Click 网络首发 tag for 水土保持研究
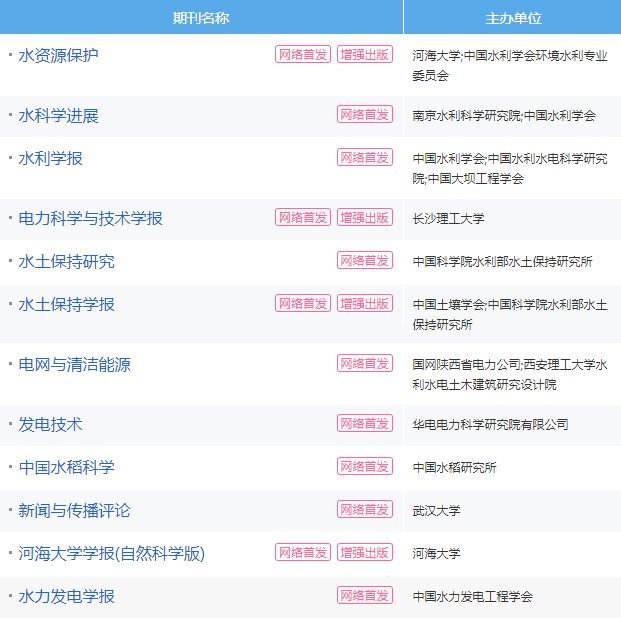The width and height of the screenshot is (621, 620). tap(365, 260)
